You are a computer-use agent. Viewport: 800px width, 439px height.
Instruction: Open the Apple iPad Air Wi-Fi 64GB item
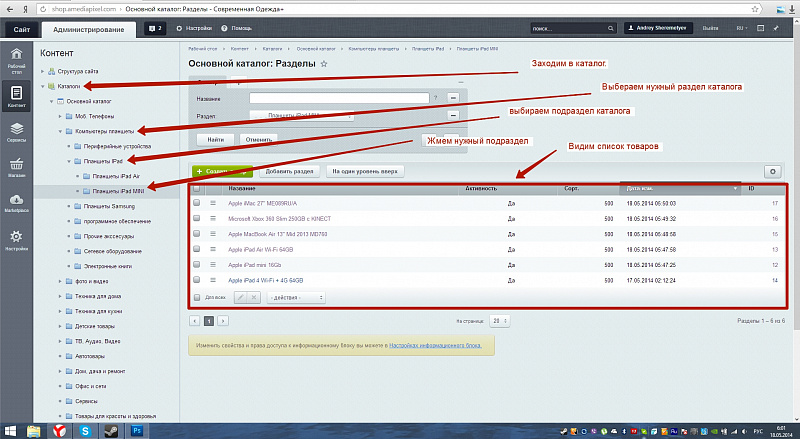pos(261,250)
